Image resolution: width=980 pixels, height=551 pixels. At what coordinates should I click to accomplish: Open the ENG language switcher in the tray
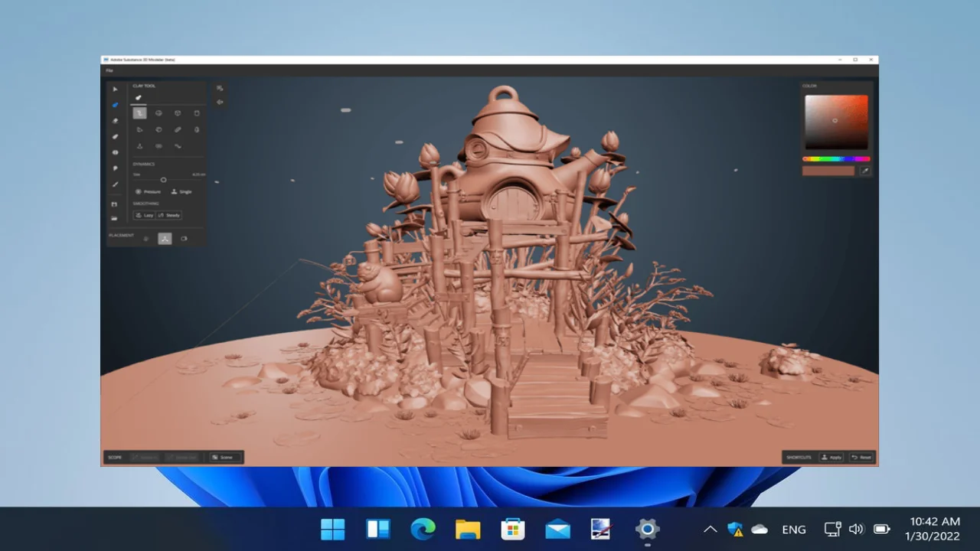[x=794, y=529]
